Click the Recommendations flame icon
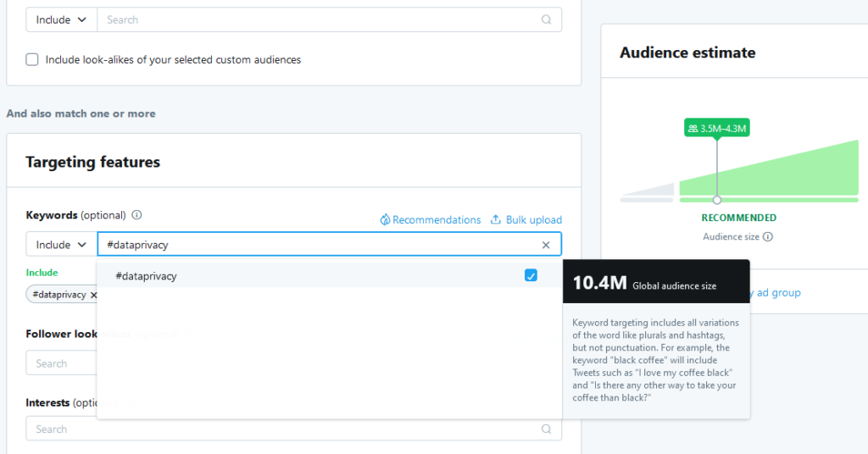Image resolution: width=868 pixels, height=454 pixels. coord(385,220)
